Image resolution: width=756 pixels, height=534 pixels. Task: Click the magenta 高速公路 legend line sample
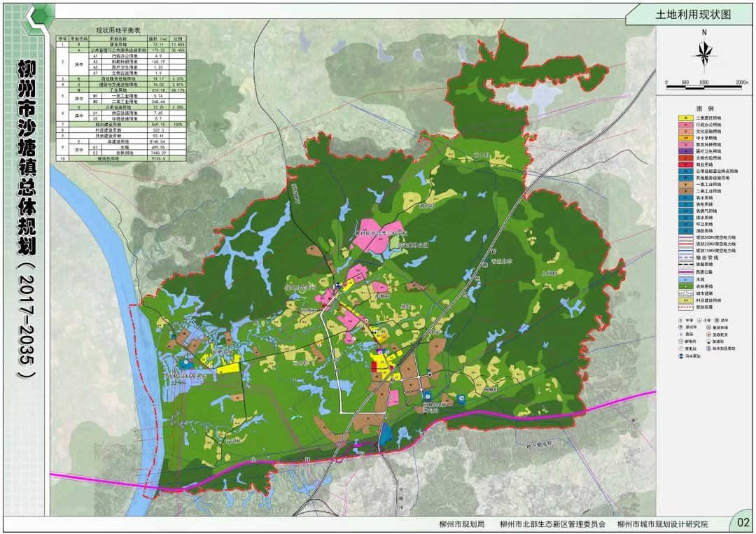(x=685, y=272)
